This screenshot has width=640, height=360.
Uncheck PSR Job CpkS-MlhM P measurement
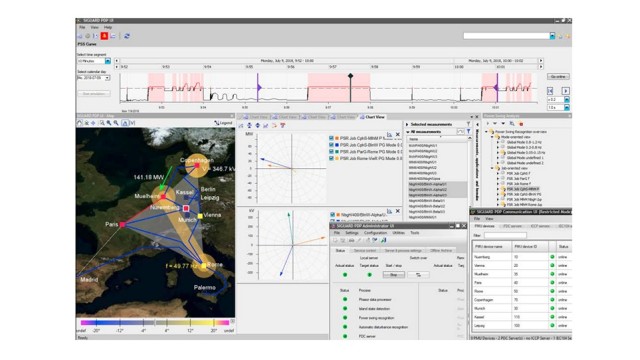pos(331,138)
